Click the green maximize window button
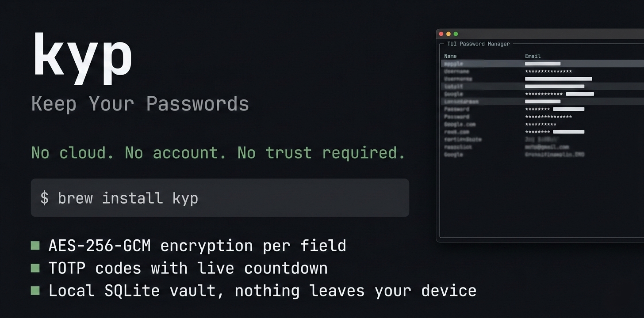 click(x=456, y=34)
